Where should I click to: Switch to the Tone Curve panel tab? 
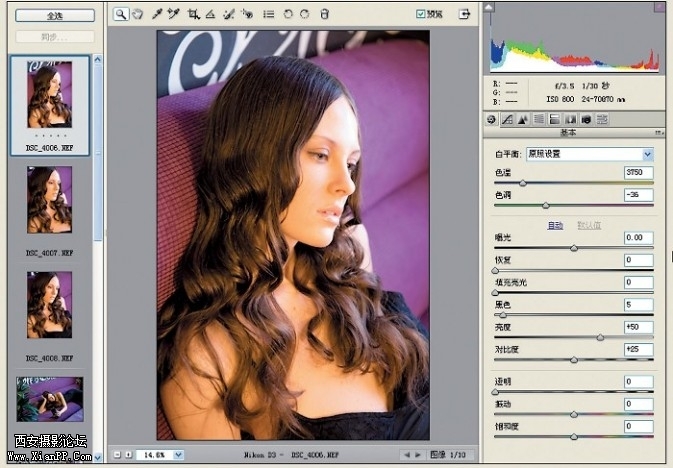507,119
